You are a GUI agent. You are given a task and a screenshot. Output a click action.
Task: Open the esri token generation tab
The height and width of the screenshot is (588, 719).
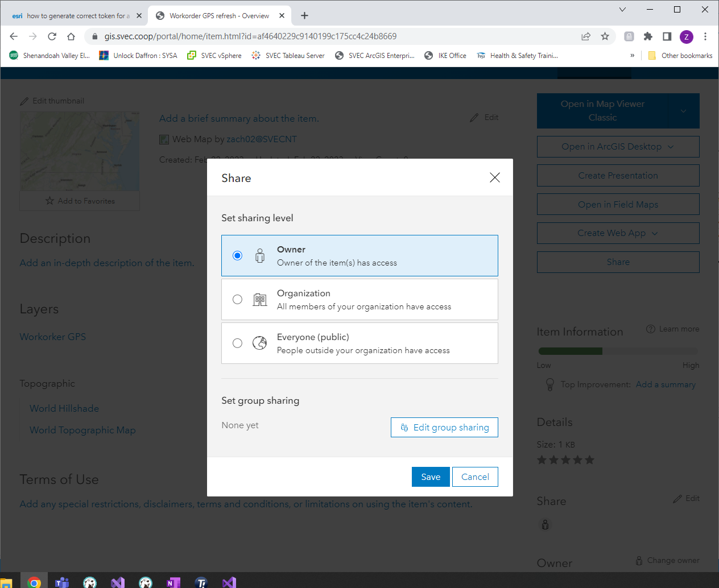click(77, 15)
